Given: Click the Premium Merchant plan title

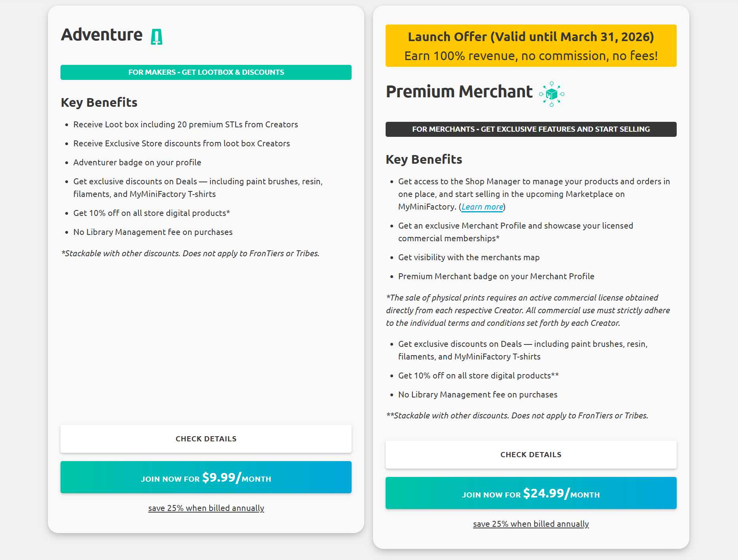Looking at the screenshot, I should tap(459, 92).
